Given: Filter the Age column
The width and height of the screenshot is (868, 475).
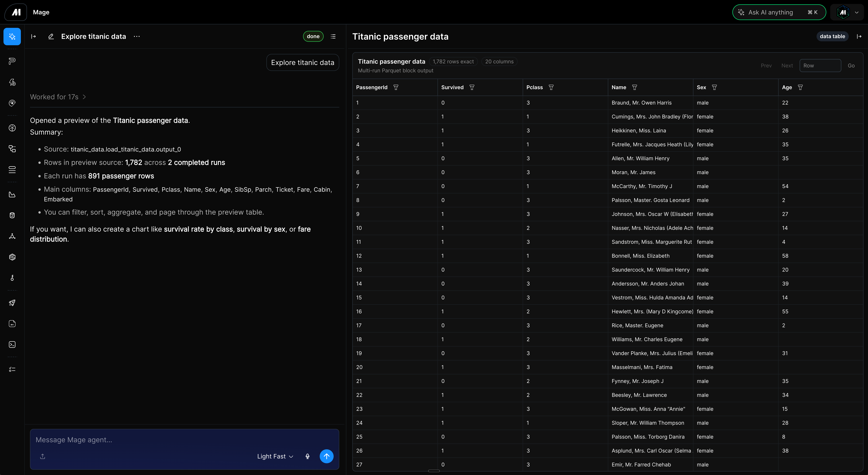Looking at the screenshot, I should 800,87.
